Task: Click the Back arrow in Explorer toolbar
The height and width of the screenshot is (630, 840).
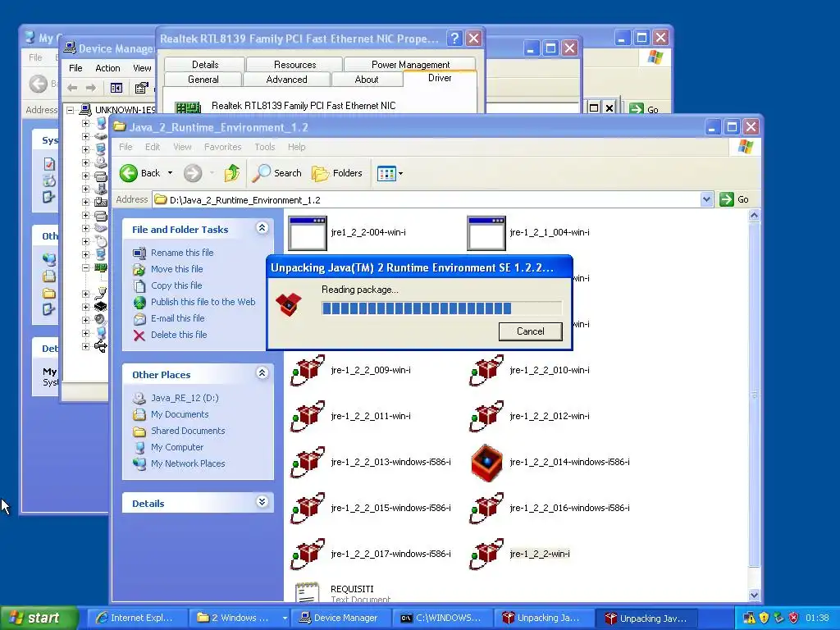Action: 129,173
